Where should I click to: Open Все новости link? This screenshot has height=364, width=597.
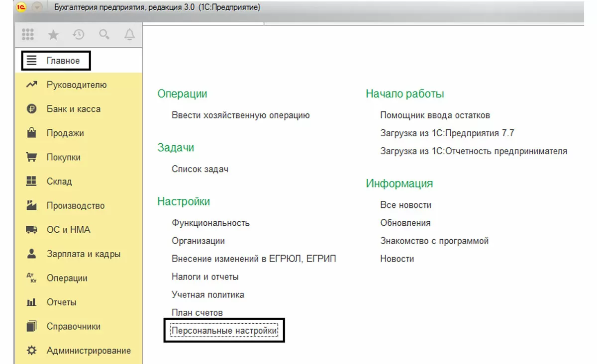[405, 205]
